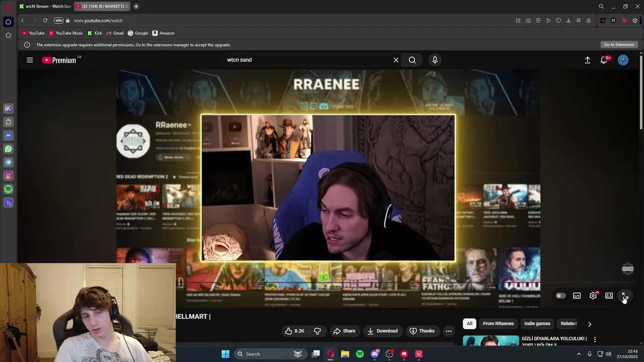644x362 pixels.
Task: Switch to the BU MARKETTE YouTube tab
Action: (103, 7)
